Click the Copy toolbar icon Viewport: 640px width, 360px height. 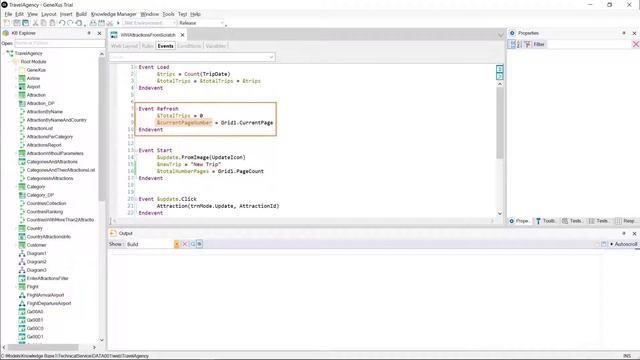tap(44, 23)
